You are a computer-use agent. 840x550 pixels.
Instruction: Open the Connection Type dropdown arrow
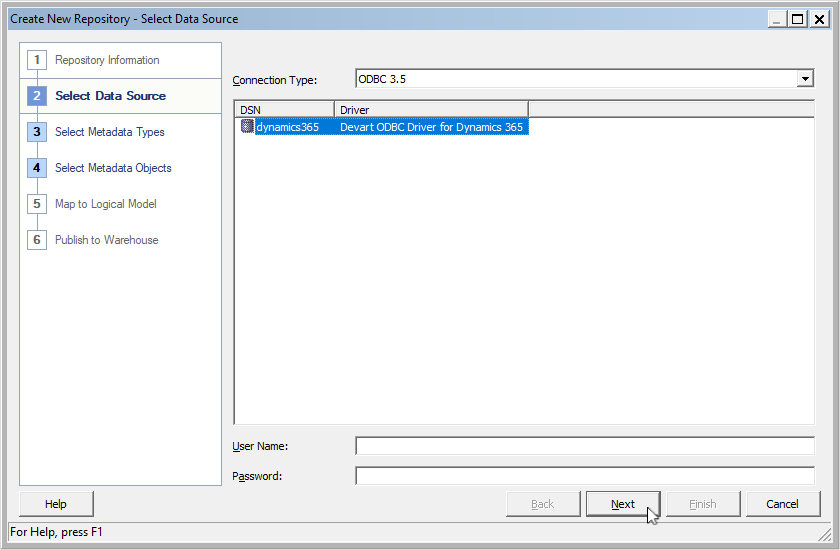click(805, 79)
